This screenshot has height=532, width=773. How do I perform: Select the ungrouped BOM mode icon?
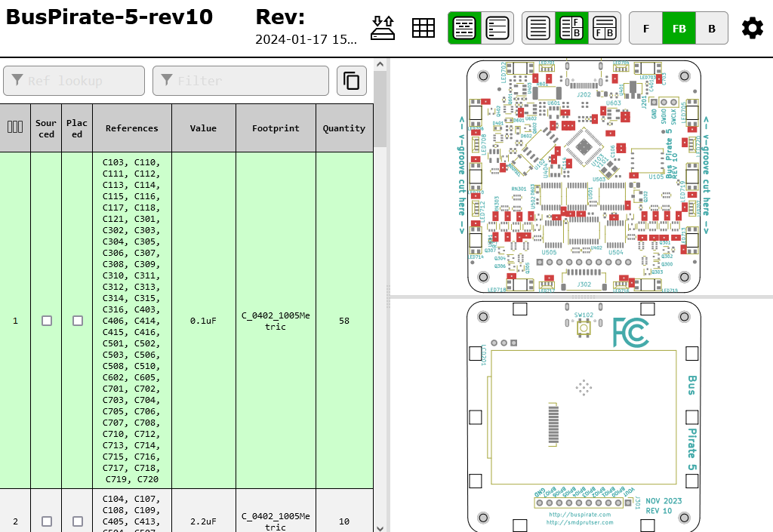497,28
